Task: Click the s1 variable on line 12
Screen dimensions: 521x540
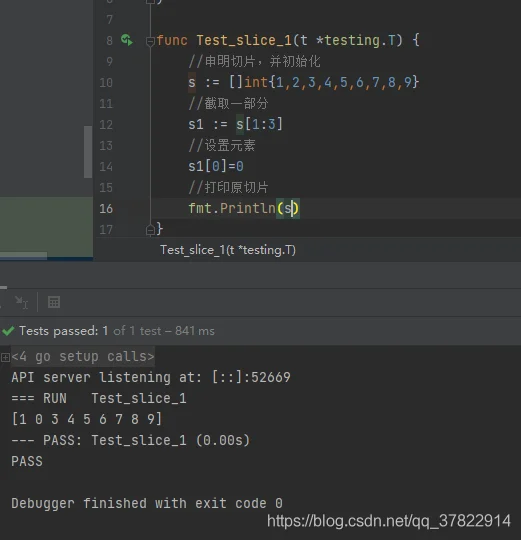Action: coord(196,124)
